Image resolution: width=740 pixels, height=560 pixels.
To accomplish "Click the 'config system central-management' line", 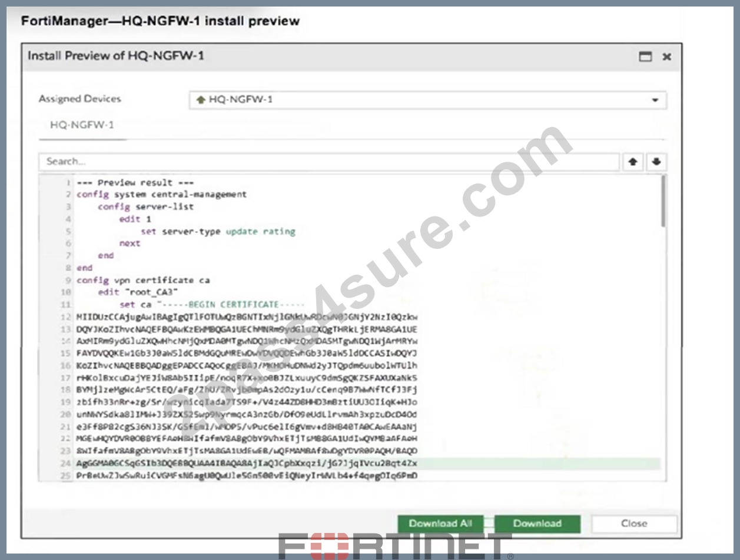I will point(162,194).
